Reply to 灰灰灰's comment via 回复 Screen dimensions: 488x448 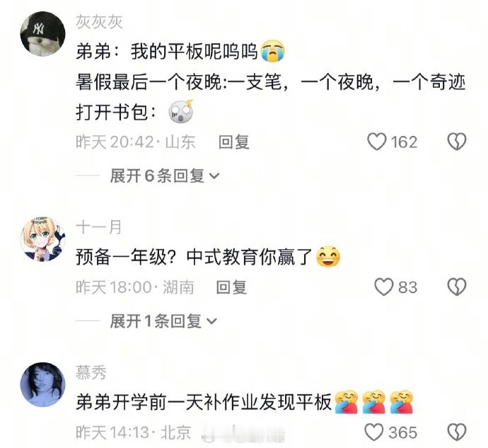click(x=233, y=142)
